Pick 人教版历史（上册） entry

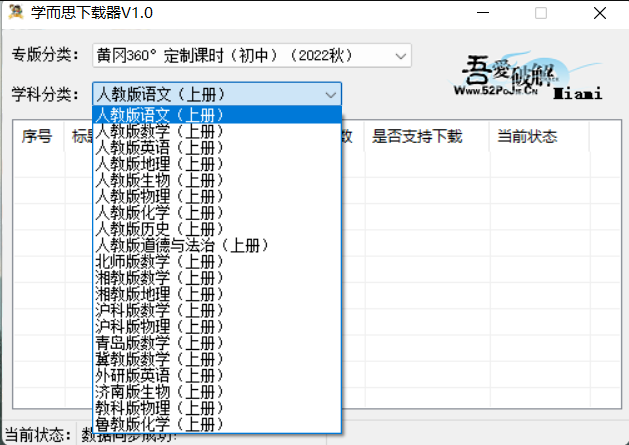(217, 229)
